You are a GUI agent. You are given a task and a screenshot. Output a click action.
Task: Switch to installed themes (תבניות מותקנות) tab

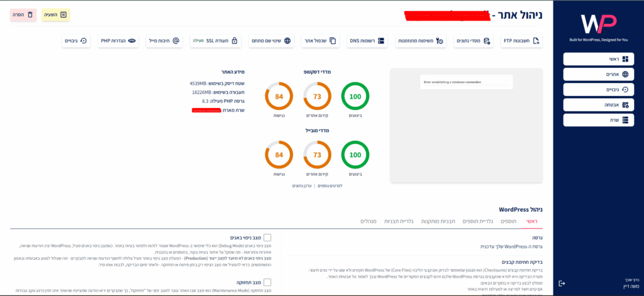[438, 221]
